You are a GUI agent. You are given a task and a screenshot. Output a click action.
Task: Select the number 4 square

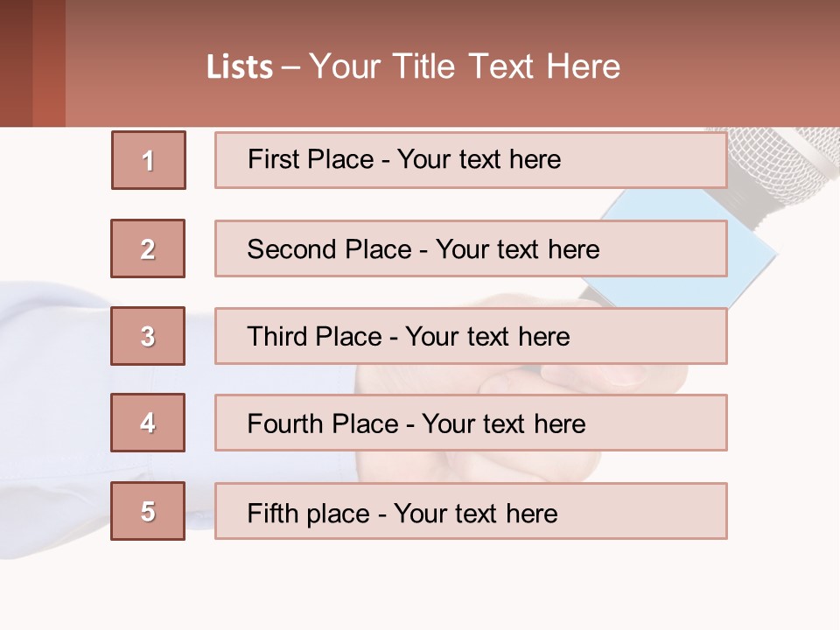point(148,423)
